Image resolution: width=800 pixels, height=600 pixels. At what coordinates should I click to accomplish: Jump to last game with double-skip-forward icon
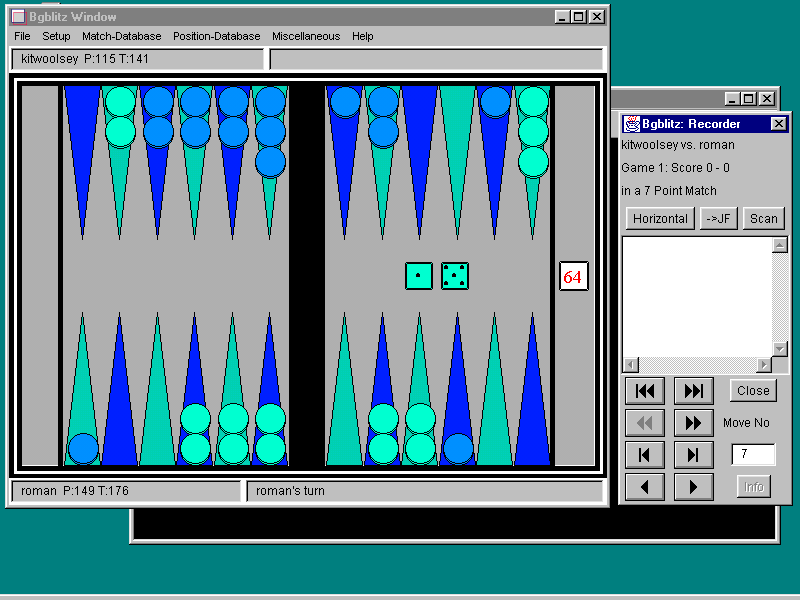(x=693, y=391)
